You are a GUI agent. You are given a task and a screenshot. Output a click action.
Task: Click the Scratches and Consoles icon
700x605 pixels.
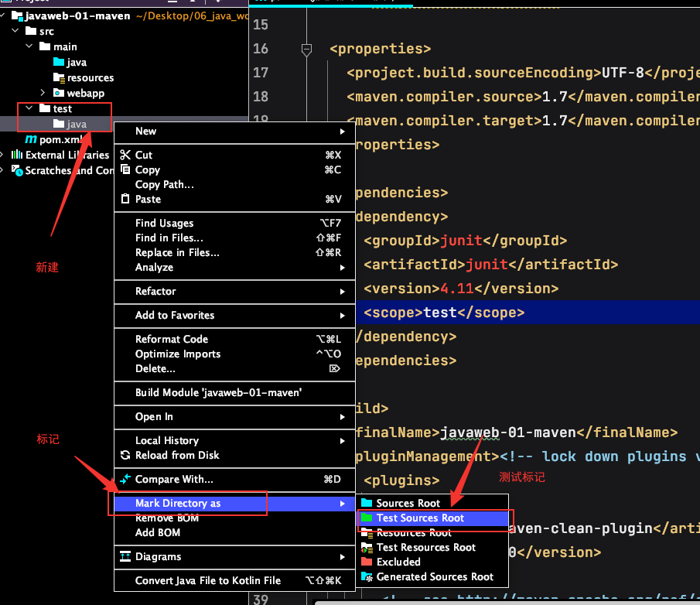coord(17,170)
